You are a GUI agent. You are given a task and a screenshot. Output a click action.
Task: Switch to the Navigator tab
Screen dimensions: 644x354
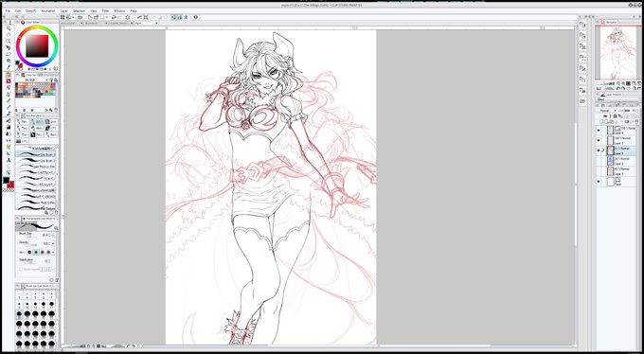(610, 22)
